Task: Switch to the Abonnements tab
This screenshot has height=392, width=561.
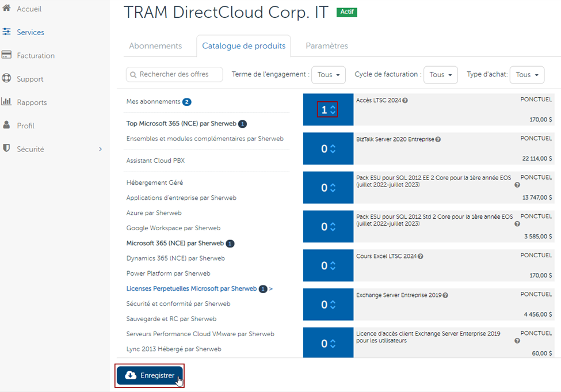Action: 155,46
